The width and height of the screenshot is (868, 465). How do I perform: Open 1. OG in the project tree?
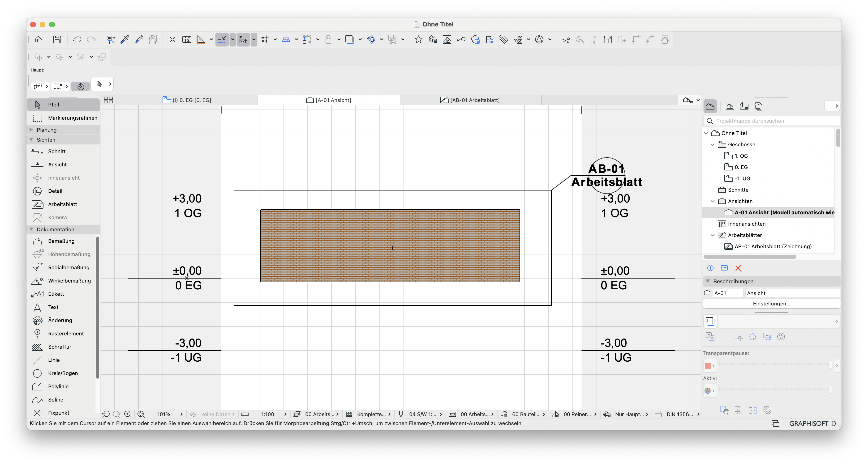click(x=741, y=156)
